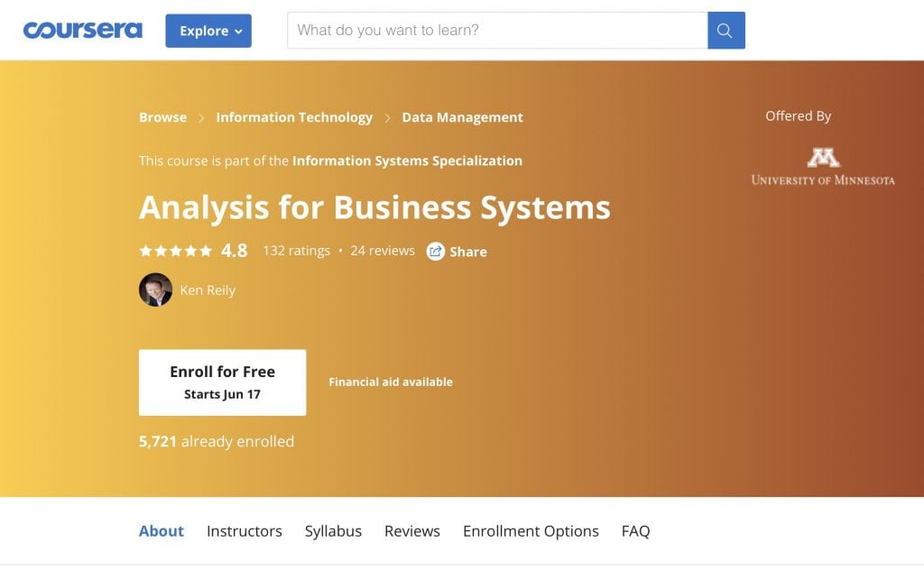Open the Financial aid available link
This screenshot has height=570, width=924.
pyautogui.click(x=391, y=382)
